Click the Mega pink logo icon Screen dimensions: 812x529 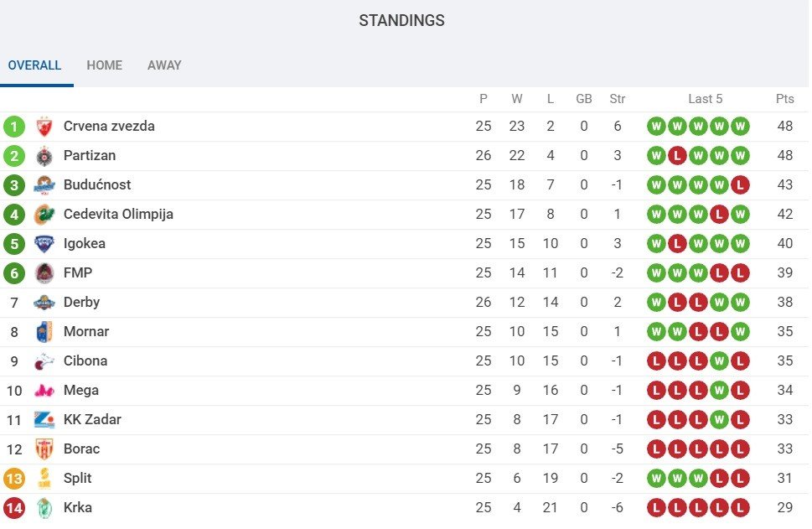click(x=44, y=391)
